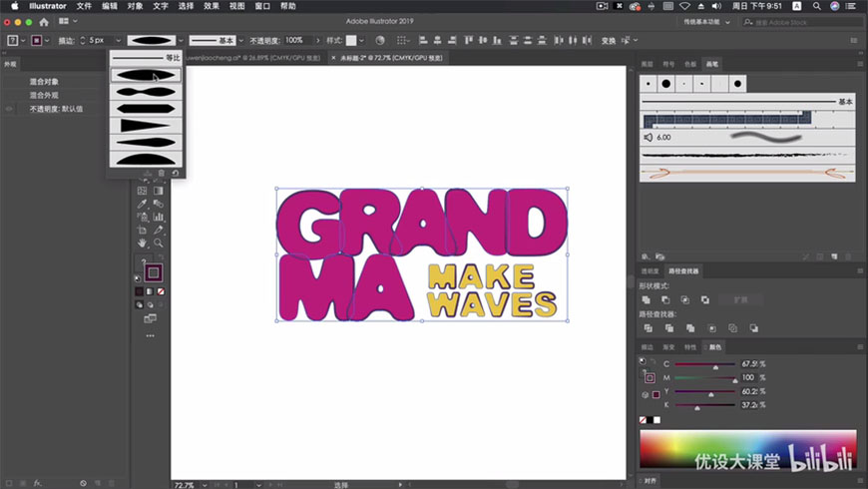The width and height of the screenshot is (868, 489).
Task: Toggle visibility eye for opacity row
Action: [x=9, y=109]
